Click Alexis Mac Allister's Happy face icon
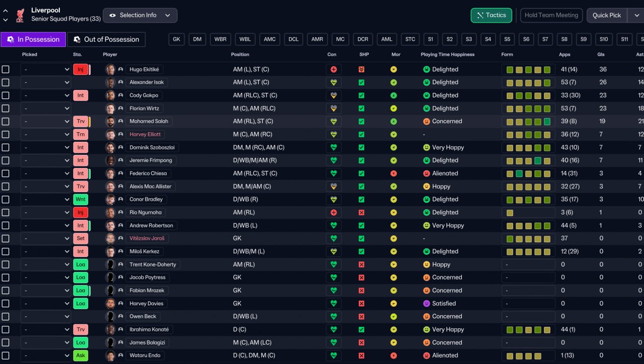644x364 pixels. click(427, 187)
